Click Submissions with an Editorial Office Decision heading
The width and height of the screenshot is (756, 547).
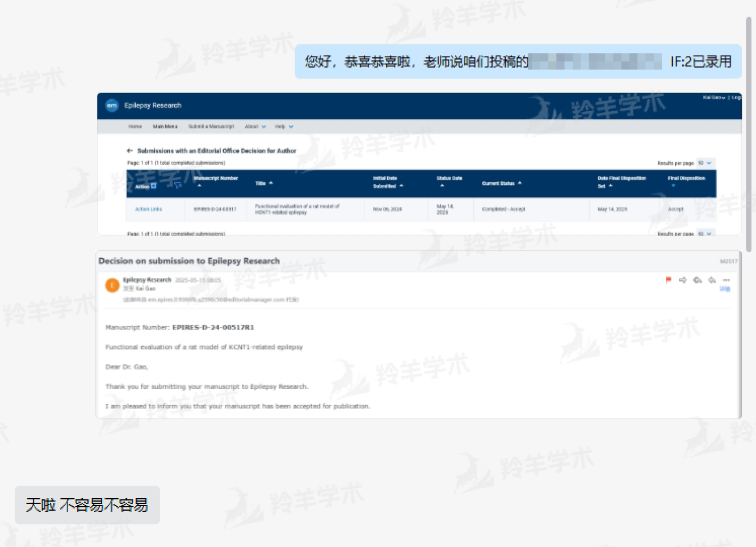point(217,150)
